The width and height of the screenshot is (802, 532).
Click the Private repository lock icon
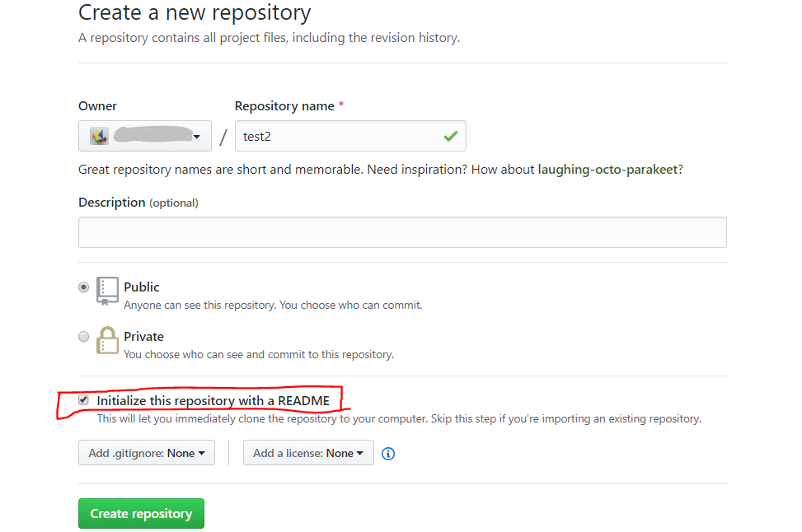(107, 340)
